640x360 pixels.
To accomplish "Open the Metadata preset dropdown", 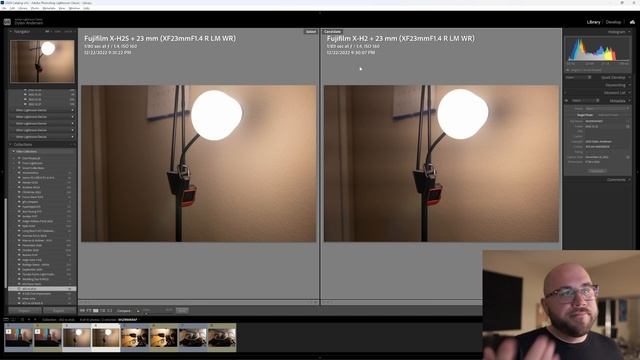I will pyautogui.click(x=607, y=109).
